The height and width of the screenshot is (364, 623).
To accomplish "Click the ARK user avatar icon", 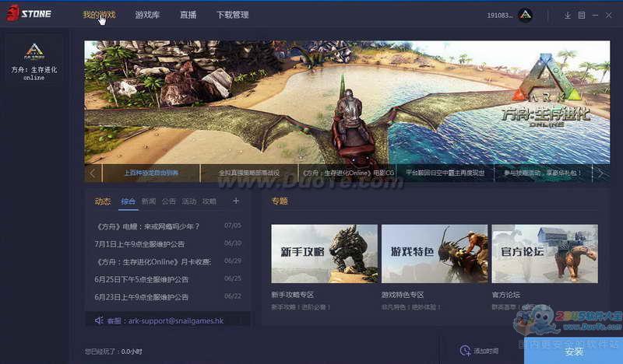I will pos(525,15).
